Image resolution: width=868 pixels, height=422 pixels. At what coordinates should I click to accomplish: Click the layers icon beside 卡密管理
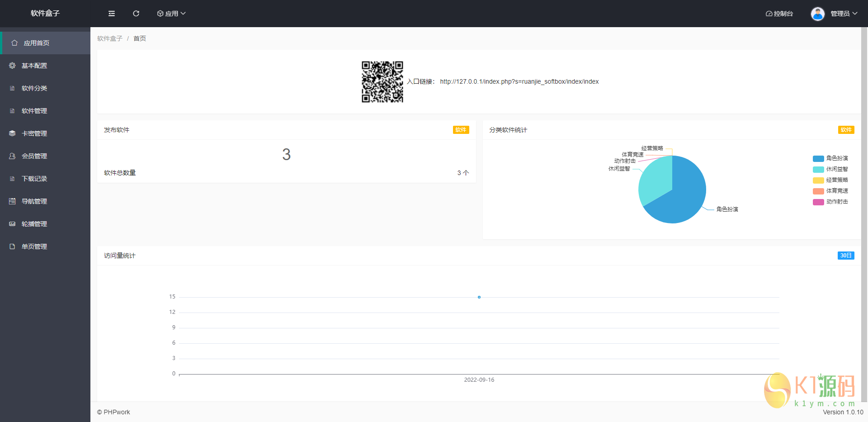[12, 133]
